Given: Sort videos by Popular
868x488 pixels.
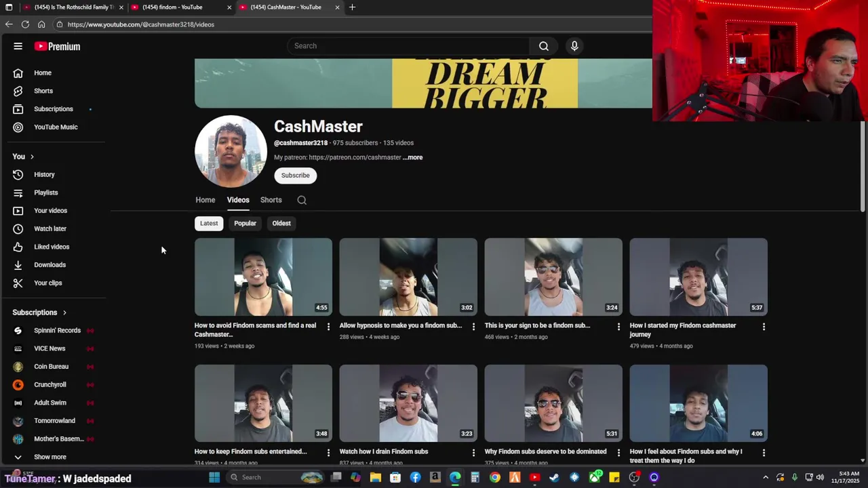Looking at the screenshot, I should [245, 223].
